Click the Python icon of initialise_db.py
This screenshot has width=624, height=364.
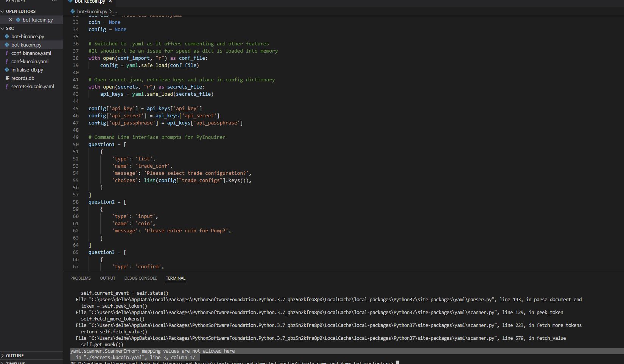click(x=7, y=70)
